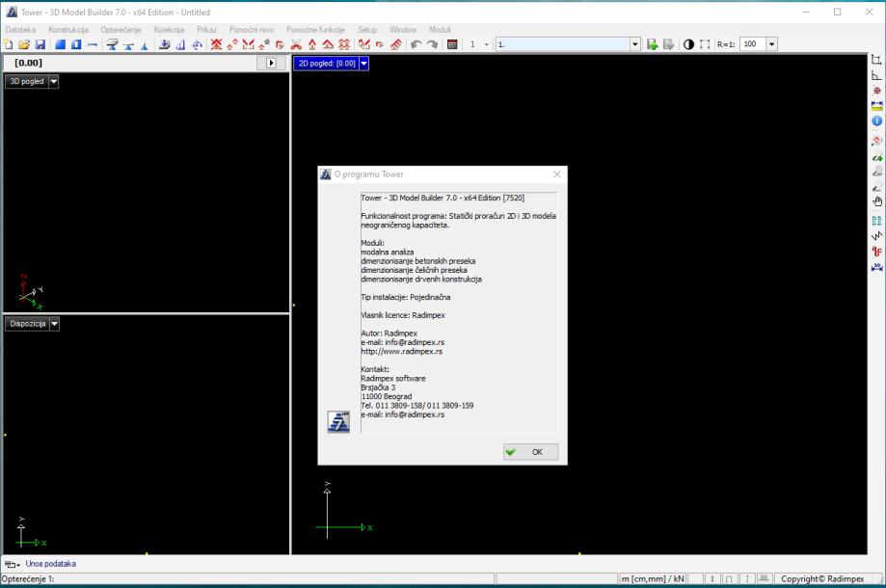Open the Pomoćne funkcije menu
Viewport: 886px width, 588px height.
tap(316, 29)
